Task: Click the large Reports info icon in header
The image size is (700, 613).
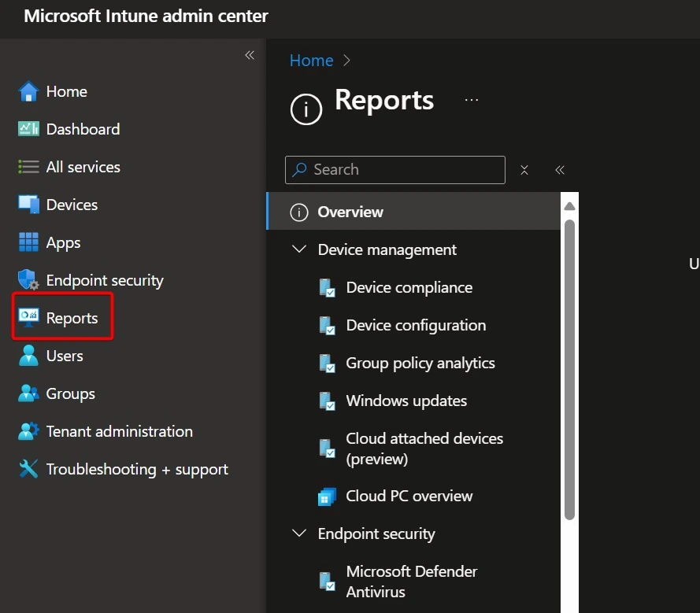Action: click(x=306, y=109)
